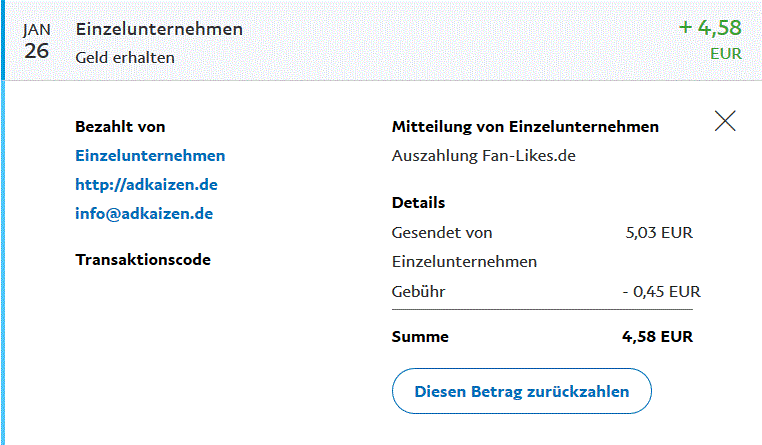Select the bold 4,58 EUR total amount
This screenshot has height=445, width=762.
point(657,337)
